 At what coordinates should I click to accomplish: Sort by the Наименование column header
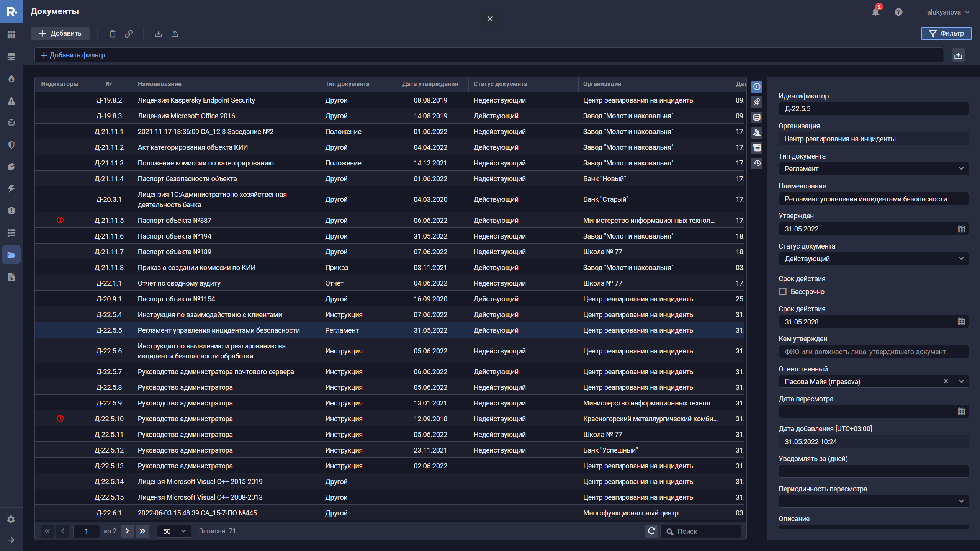pyautogui.click(x=160, y=84)
